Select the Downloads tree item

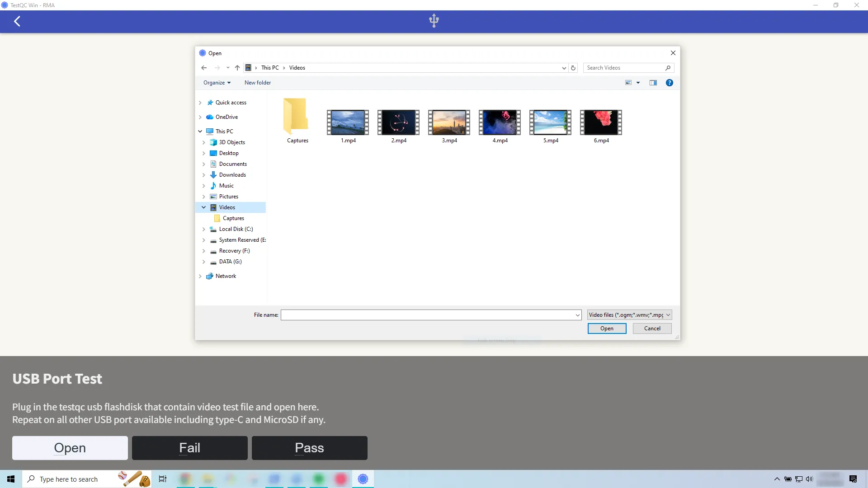[x=233, y=174]
